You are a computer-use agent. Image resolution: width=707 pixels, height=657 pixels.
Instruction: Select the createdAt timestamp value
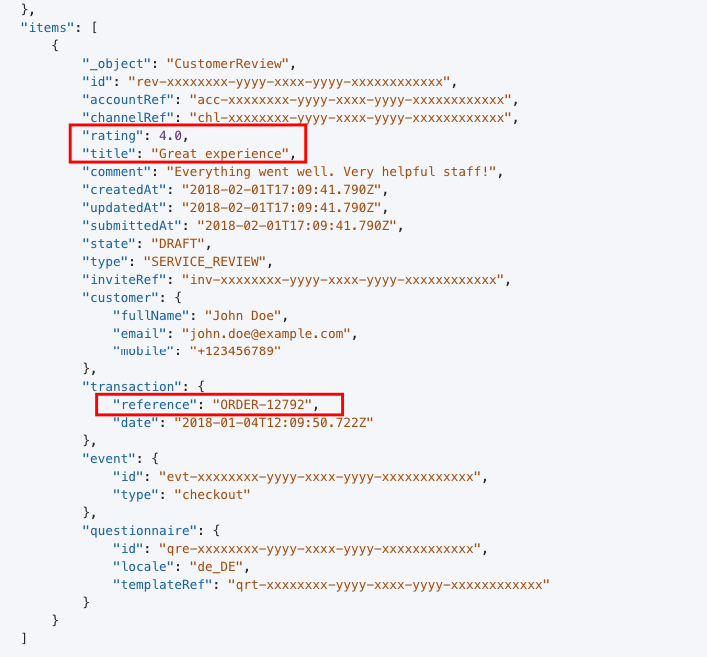[x=282, y=190]
